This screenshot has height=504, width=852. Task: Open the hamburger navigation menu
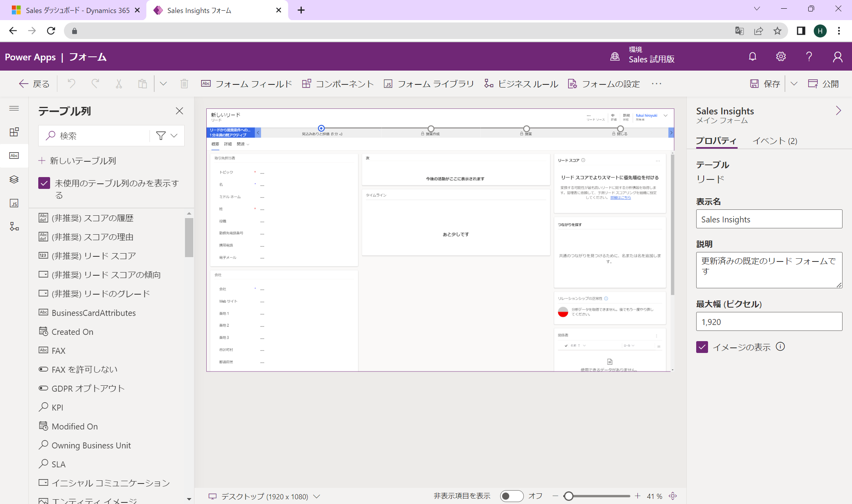(x=14, y=108)
